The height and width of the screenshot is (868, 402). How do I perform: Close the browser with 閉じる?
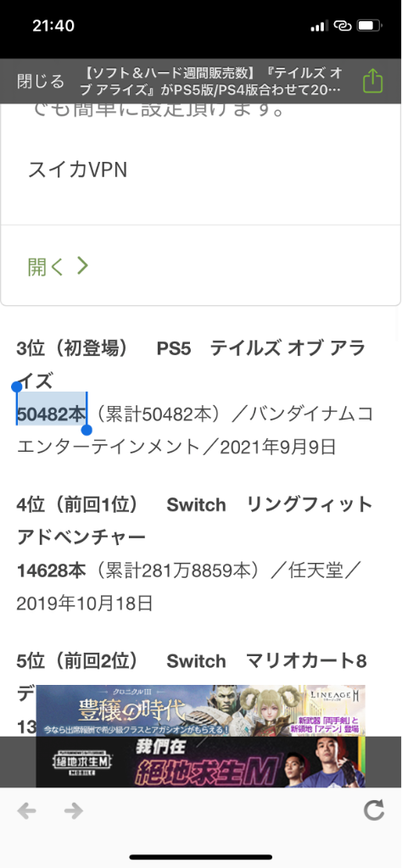[x=41, y=81]
